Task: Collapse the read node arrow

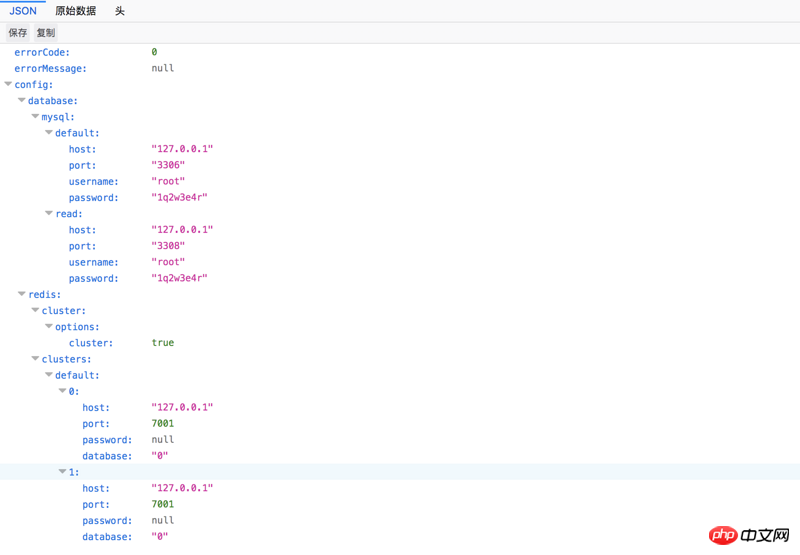Action: (x=49, y=214)
